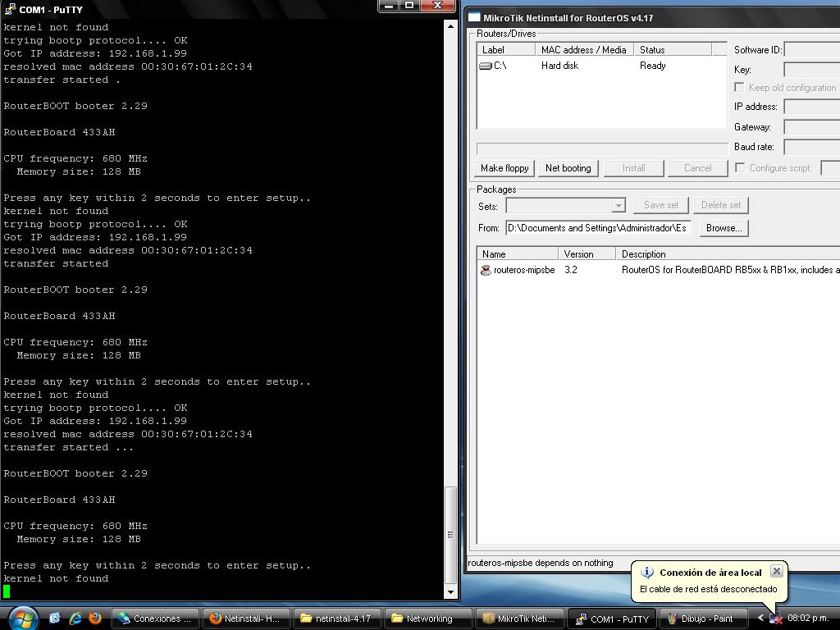Click 'routeros-mipsbe depends on nothing' status text
The image size is (840, 630).
(540, 563)
